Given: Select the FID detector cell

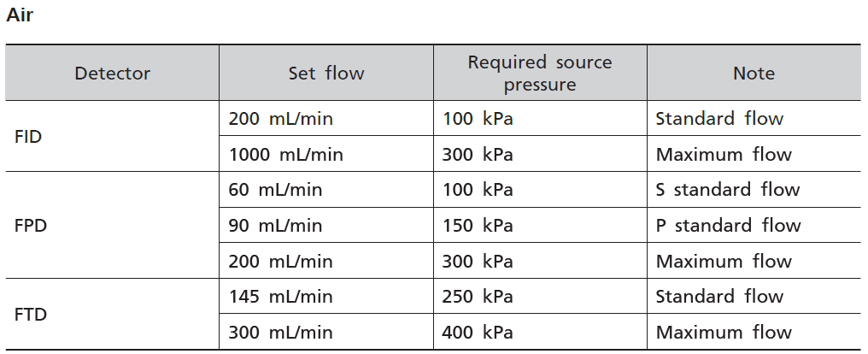Looking at the screenshot, I should 28,137.
